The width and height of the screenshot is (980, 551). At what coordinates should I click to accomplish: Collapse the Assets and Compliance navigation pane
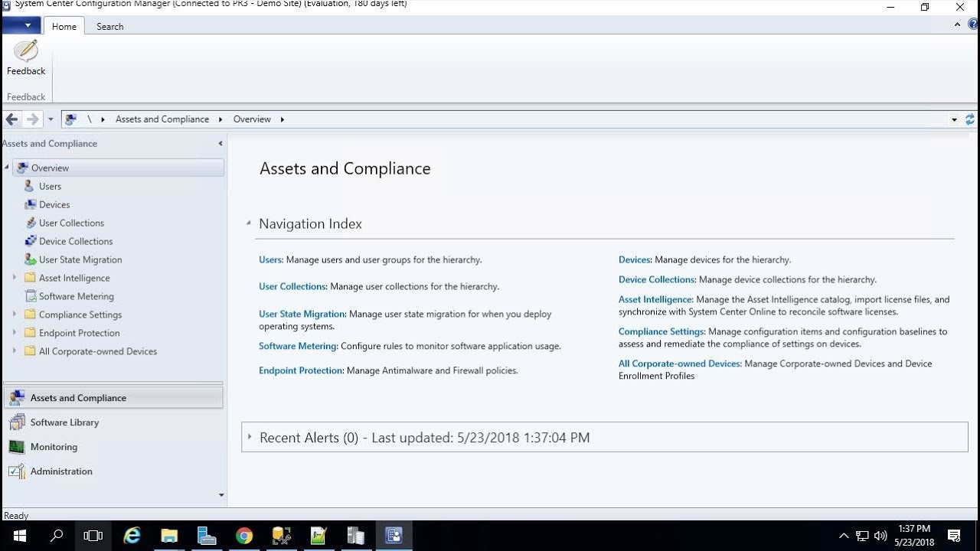point(220,143)
